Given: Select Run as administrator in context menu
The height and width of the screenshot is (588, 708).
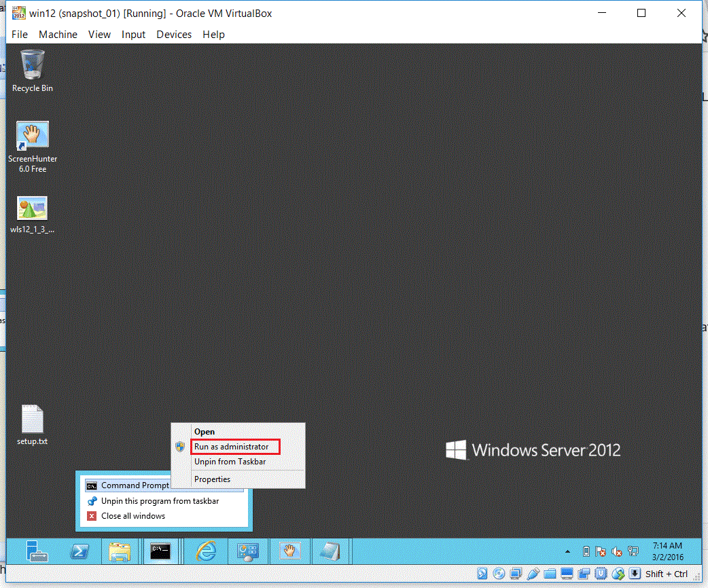Looking at the screenshot, I should (x=231, y=447).
